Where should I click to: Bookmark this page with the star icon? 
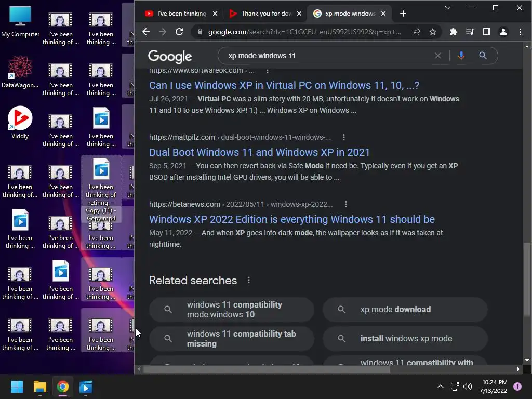(433, 32)
